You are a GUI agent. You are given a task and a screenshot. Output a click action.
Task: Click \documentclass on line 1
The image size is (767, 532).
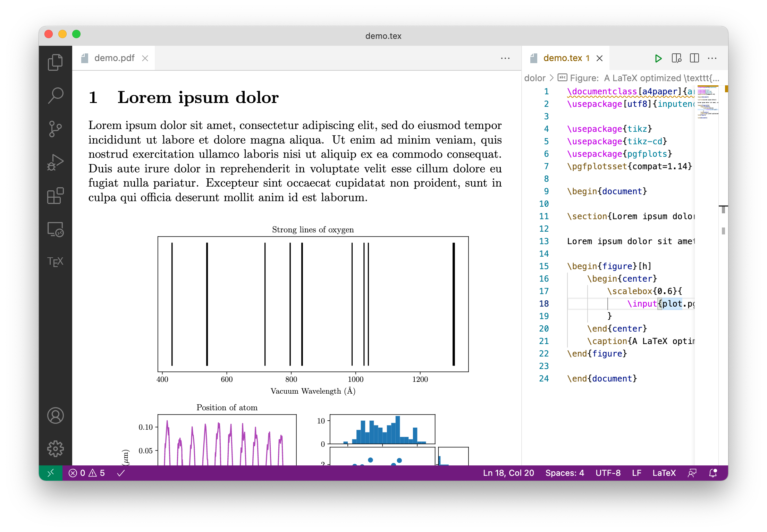[602, 92]
